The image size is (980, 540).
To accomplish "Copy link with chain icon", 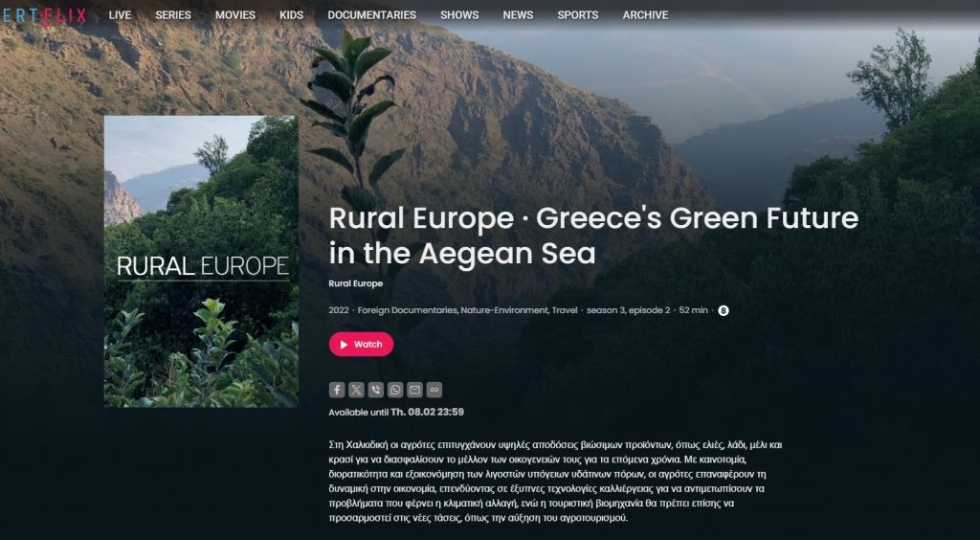I will click(434, 390).
